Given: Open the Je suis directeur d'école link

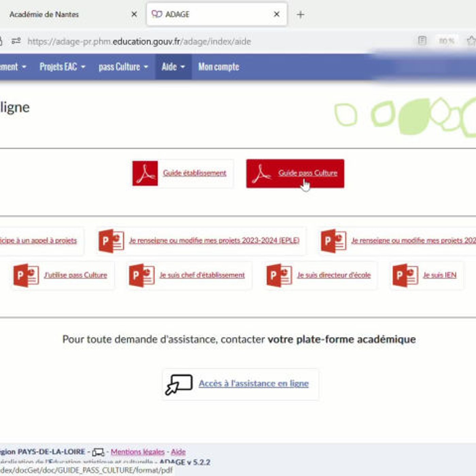Looking at the screenshot, I should (x=334, y=275).
